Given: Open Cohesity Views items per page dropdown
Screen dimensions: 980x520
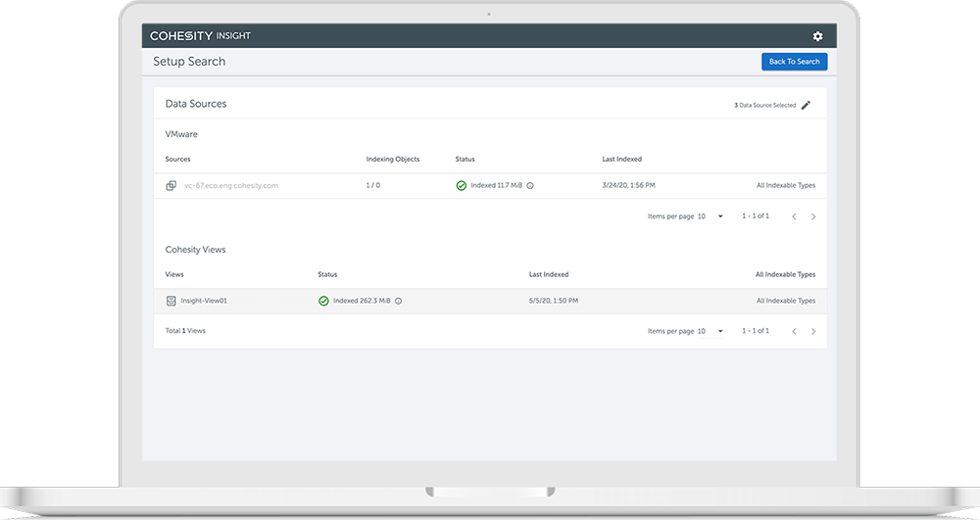Looking at the screenshot, I should [710, 331].
